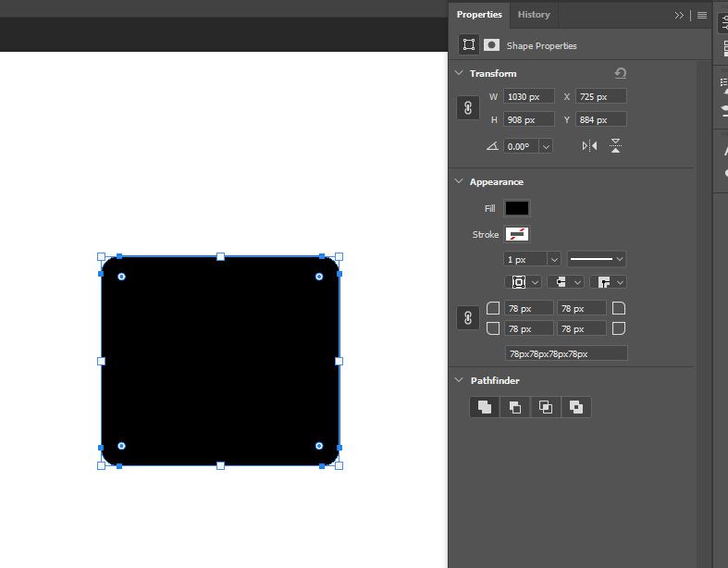Collapse the Appearance section
This screenshot has width=728, height=568.
(x=459, y=181)
